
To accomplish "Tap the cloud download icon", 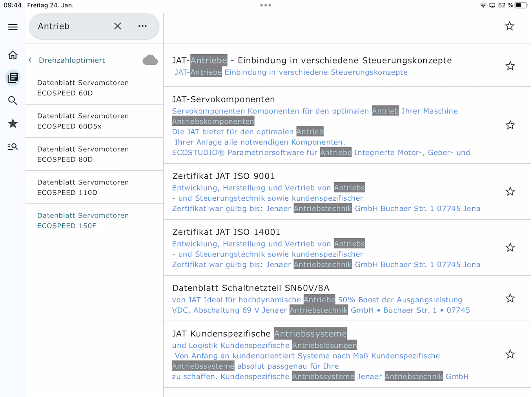I will coord(150,60).
